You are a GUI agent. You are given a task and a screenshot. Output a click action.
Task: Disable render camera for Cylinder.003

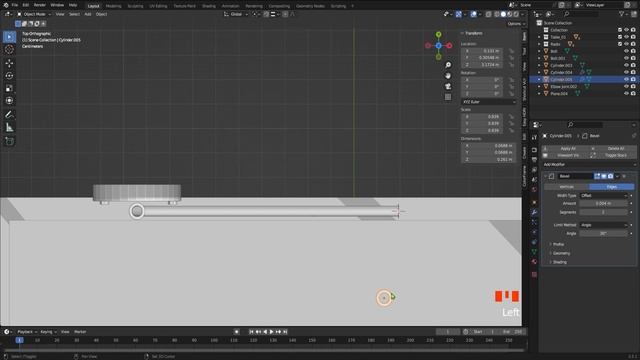click(633, 65)
